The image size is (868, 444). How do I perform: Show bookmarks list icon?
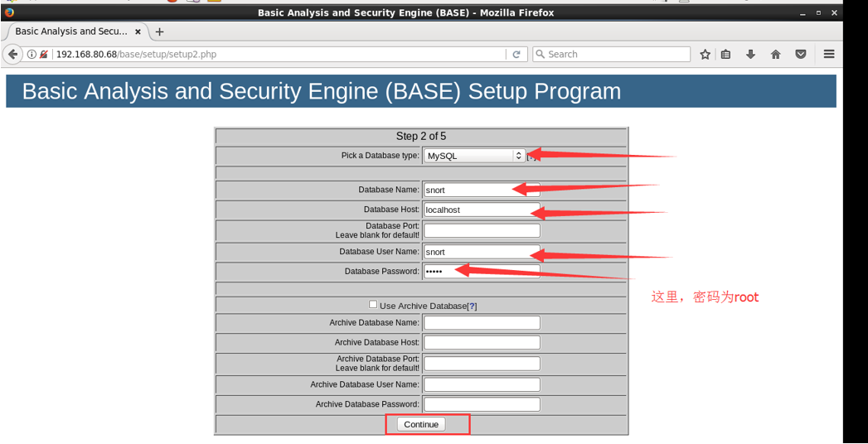pos(725,54)
